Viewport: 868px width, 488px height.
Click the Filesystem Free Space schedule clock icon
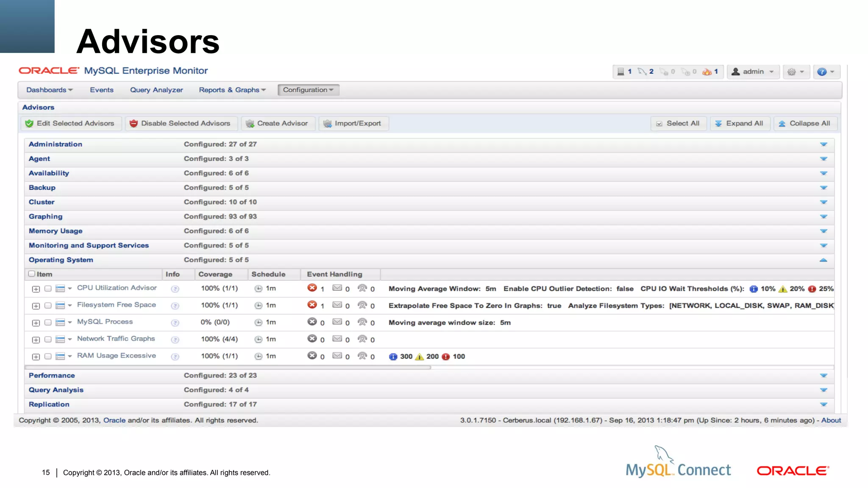click(x=258, y=306)
